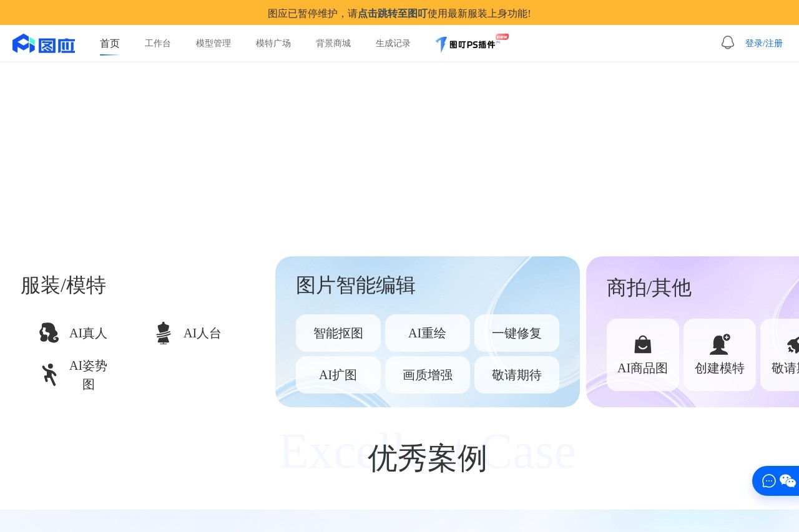Click the AI人台 mannequin icon

(x=164, y=333)
